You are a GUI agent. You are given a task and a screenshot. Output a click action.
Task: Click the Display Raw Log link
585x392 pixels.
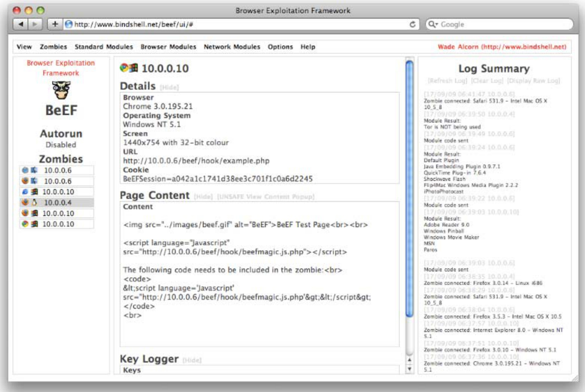coord(534,81)
